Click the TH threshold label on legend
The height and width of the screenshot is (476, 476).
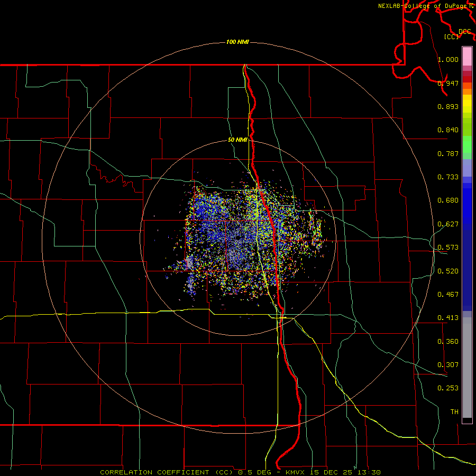454,412
